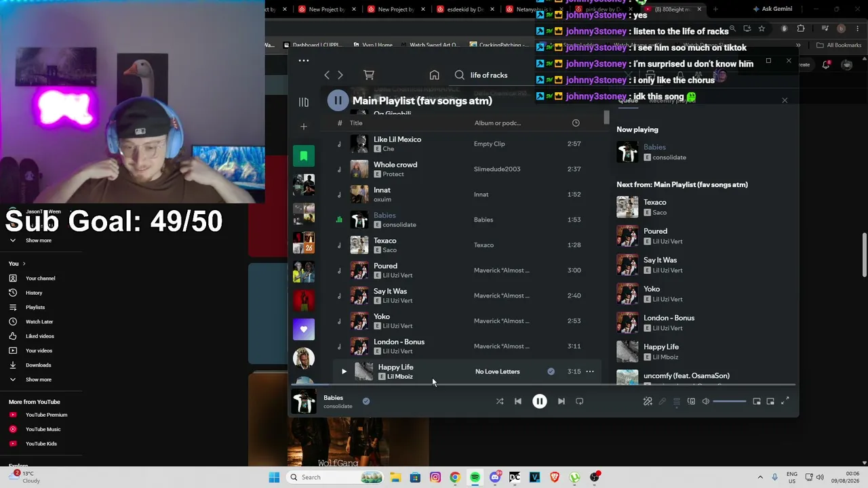Go to Spotify Home
The height and width of the screenshot is (488, 868).
435,75
